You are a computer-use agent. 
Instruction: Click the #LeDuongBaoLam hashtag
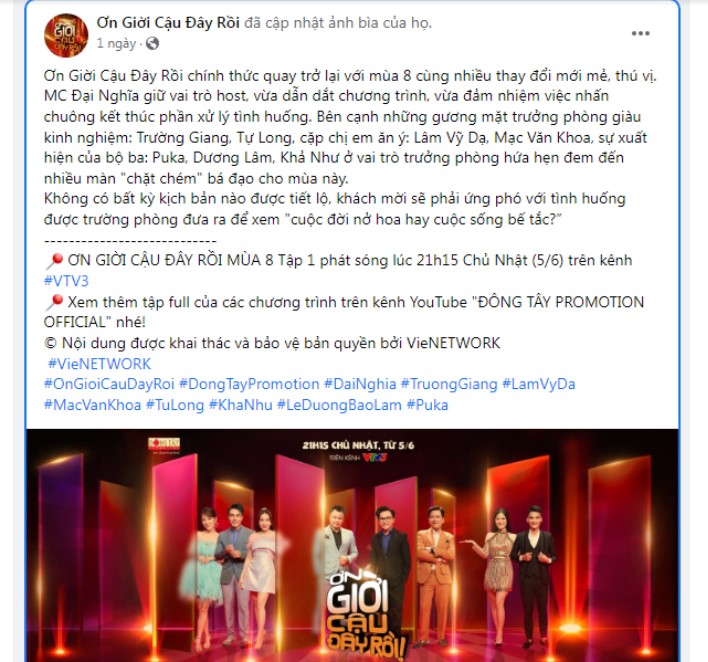(339, 405)
